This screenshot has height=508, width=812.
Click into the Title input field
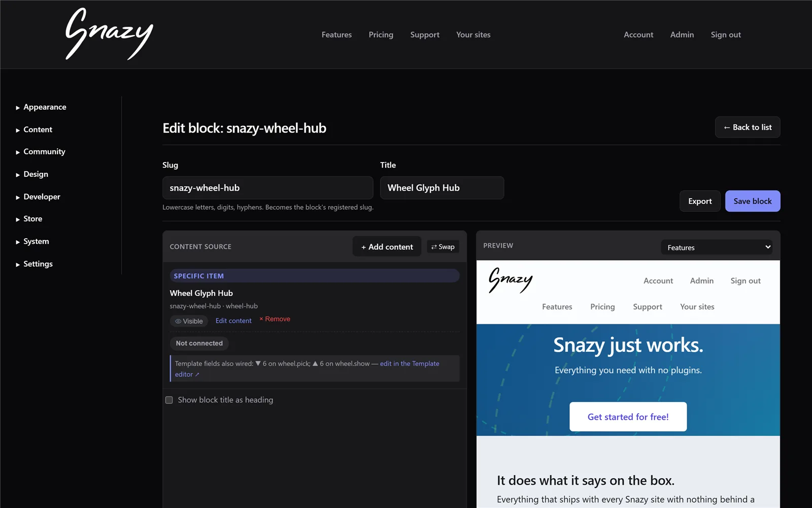pos(442,188)
